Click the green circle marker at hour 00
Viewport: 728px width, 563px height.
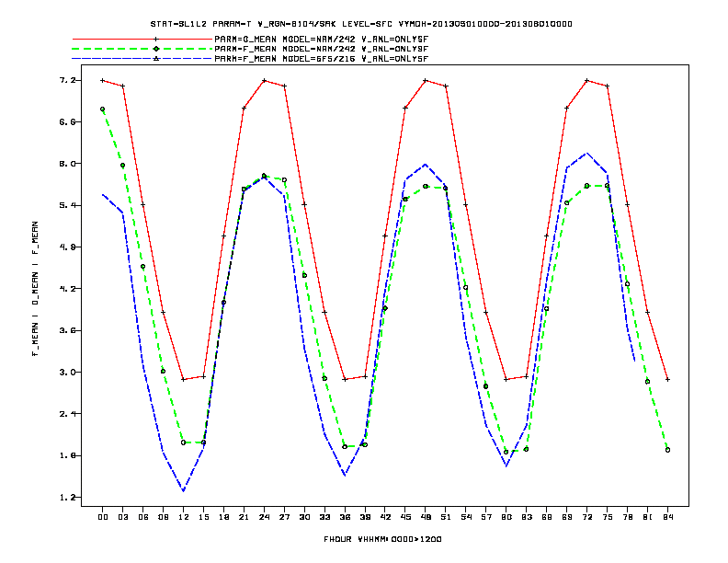click(x=103, y=109)
